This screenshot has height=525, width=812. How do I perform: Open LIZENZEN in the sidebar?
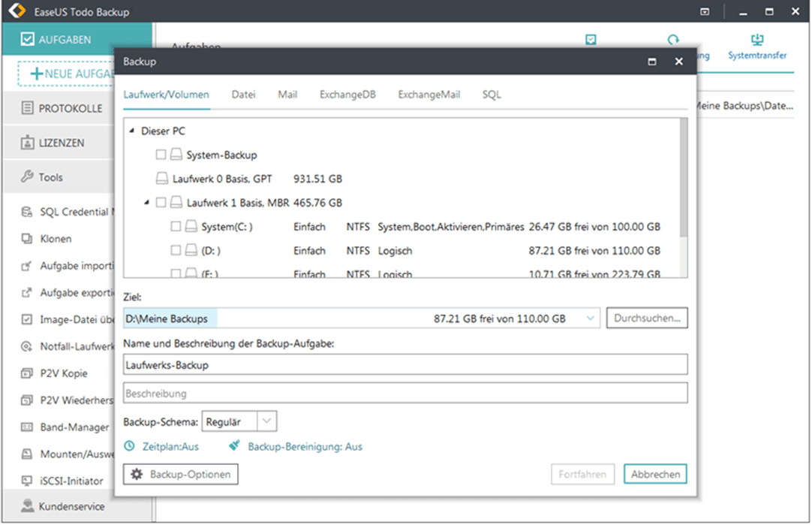pyautogui.click(x=59, y=143)
